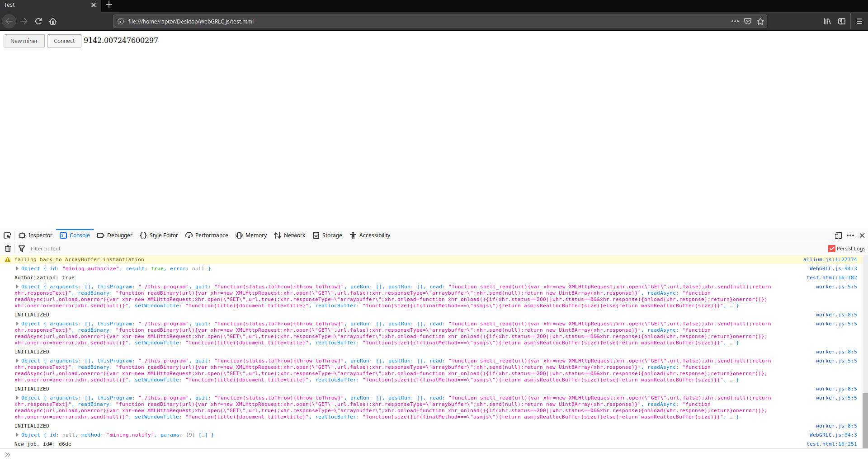Select the 9142.007247600297 value text
Viewport: 868px width, 461px height.
(121, 40)
